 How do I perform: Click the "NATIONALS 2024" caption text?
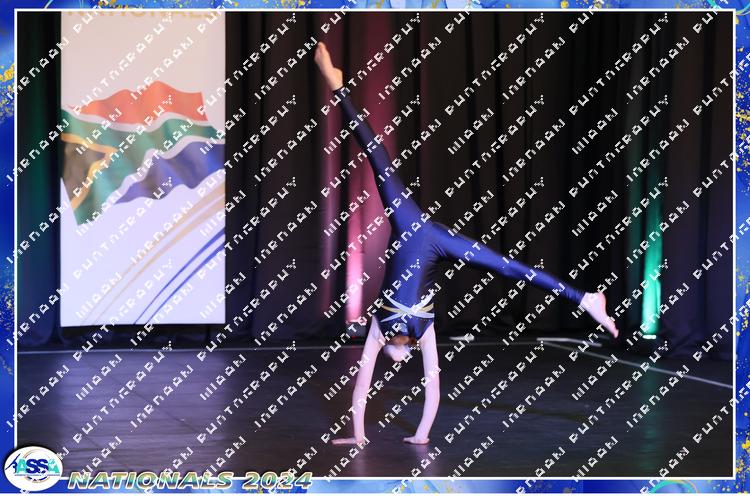click(190, 480)
